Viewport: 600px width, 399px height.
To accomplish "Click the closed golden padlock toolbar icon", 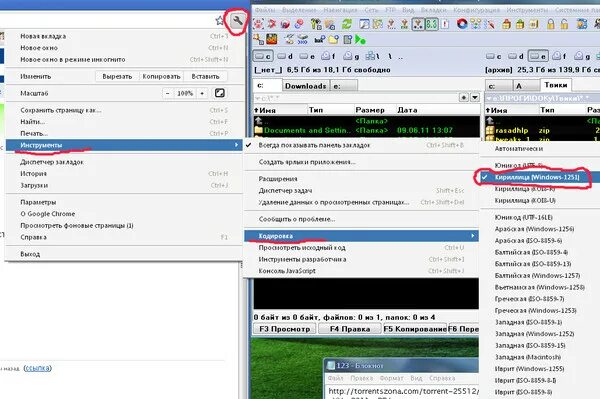I will tap(551, 24).
